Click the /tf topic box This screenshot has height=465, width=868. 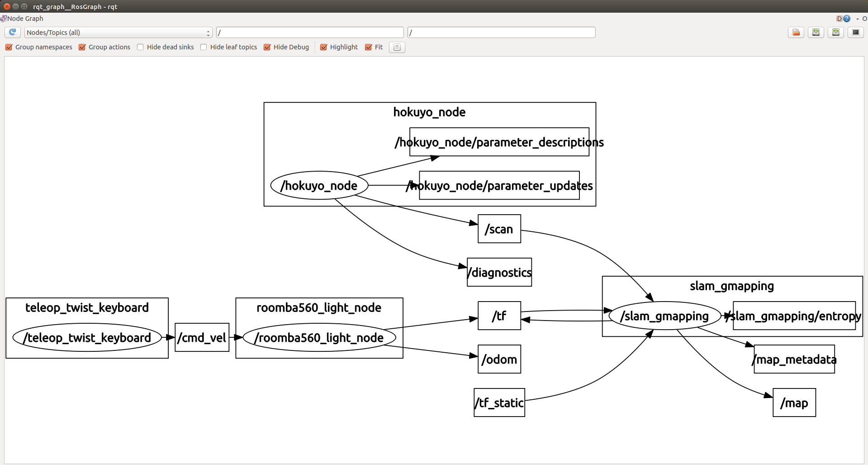(499, 316)
